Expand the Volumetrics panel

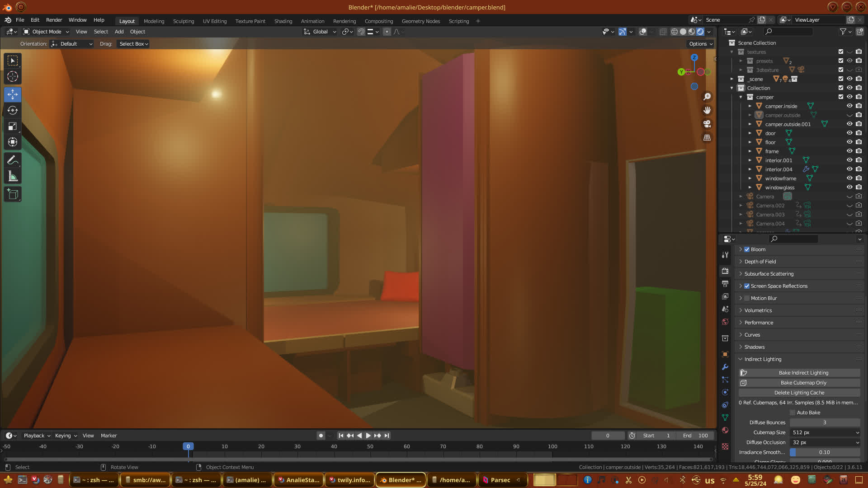tap(758, 310)
